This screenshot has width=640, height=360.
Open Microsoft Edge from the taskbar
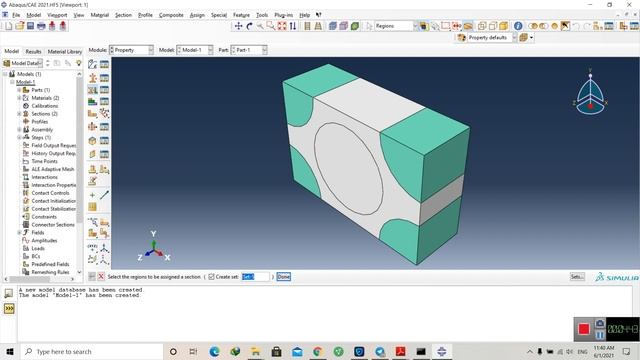(214, 351)
